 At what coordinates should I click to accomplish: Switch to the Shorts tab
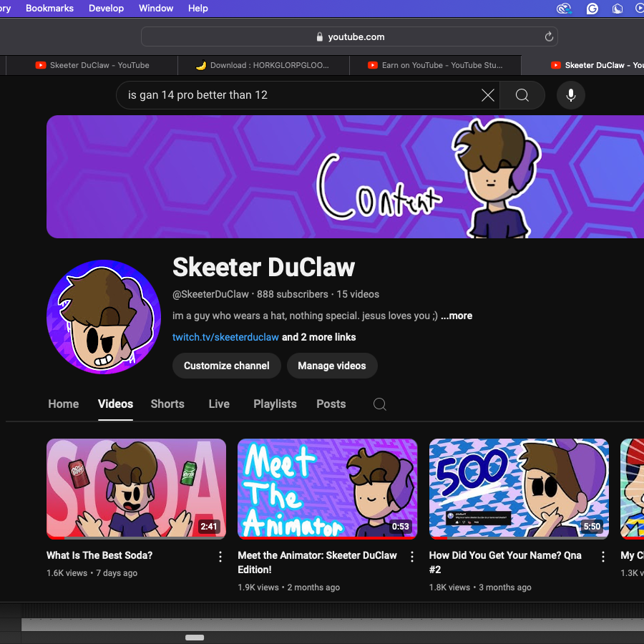tap(167, 404)
